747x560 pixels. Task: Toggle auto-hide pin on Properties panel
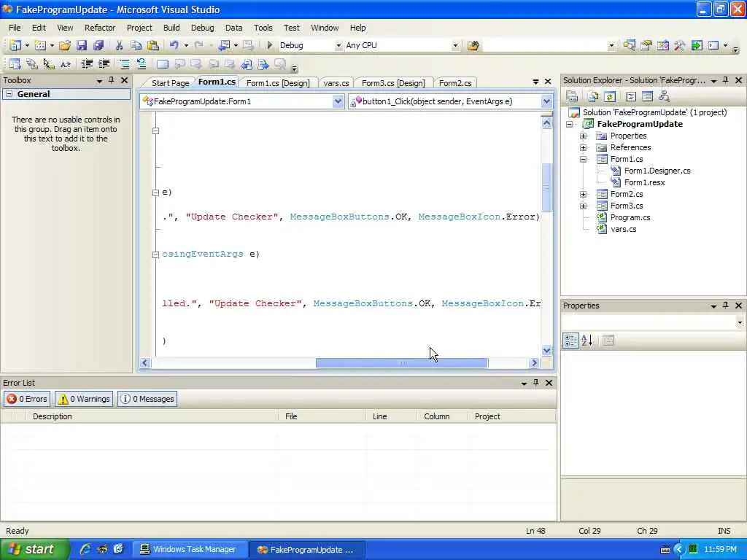pyautogui.click(x=726, y=306)
